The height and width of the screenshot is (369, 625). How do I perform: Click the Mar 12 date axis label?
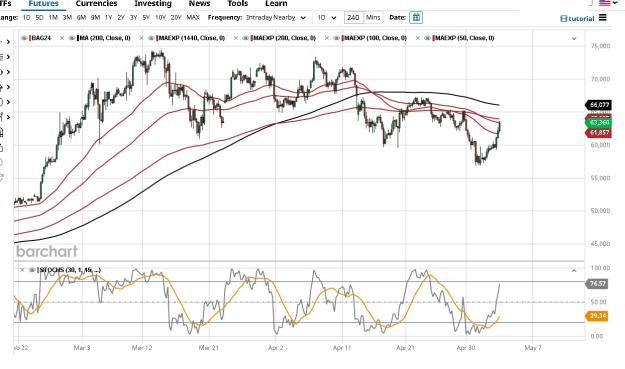142,348
